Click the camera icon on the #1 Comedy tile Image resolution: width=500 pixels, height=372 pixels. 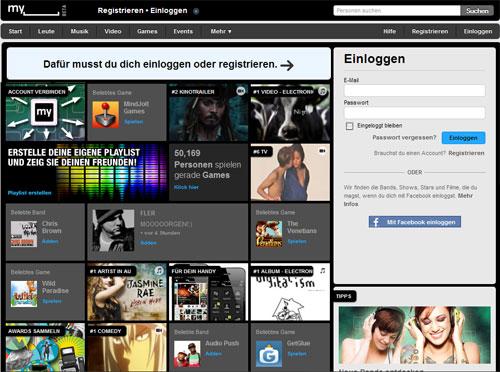(x=159, y=330)
